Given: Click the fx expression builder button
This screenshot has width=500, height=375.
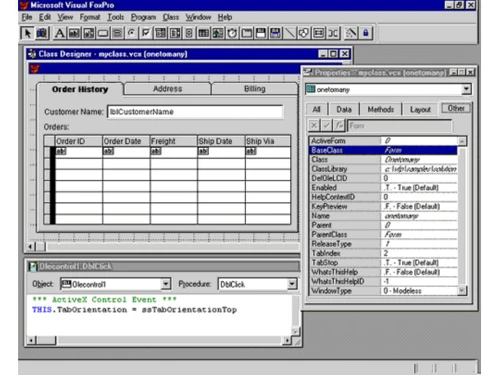Looking at the screenshot, I should point(339,126).
